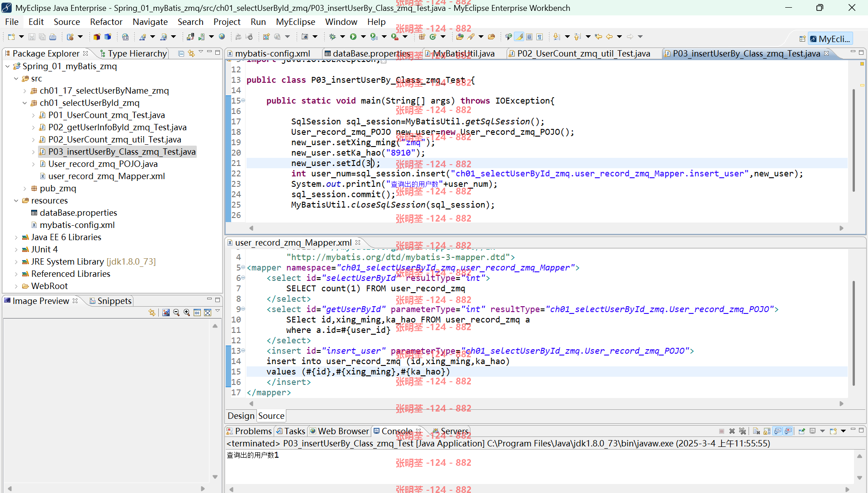
Task: Toggle Show Whitespace Characters button
Action: tap(540, 37)
